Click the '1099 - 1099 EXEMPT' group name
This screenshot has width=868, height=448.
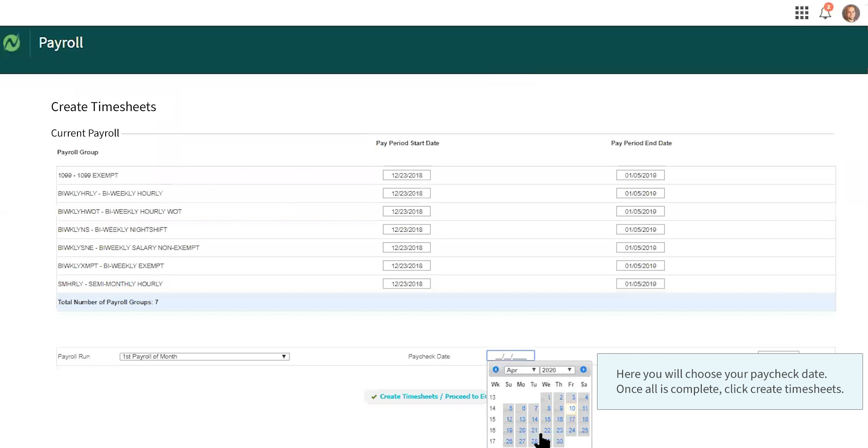[88, 175]
